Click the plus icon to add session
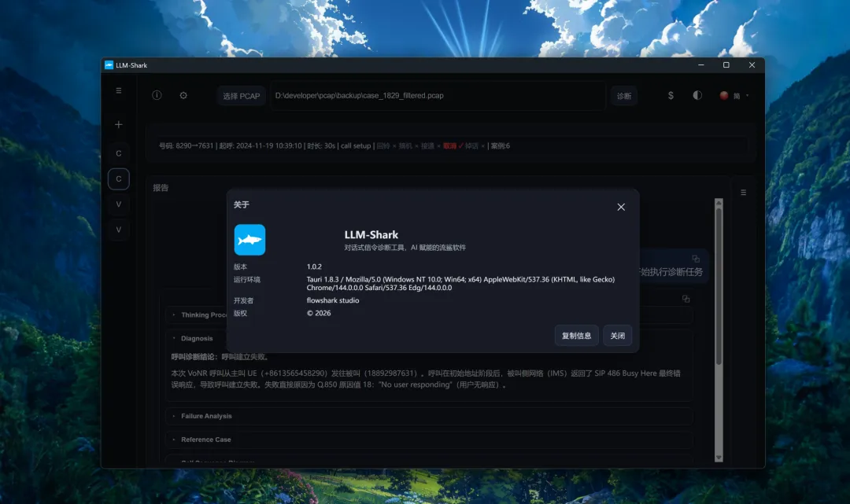 pos(119,124)
